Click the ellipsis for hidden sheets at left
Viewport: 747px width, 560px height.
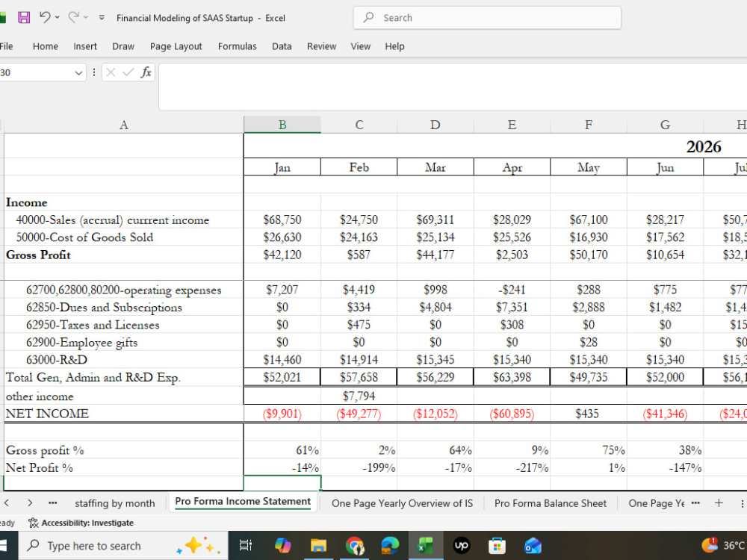point(53,503)
